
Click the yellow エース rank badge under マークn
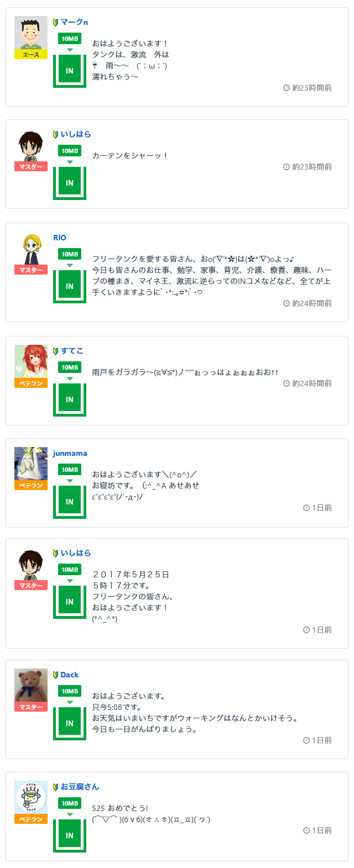click(31, 55)
